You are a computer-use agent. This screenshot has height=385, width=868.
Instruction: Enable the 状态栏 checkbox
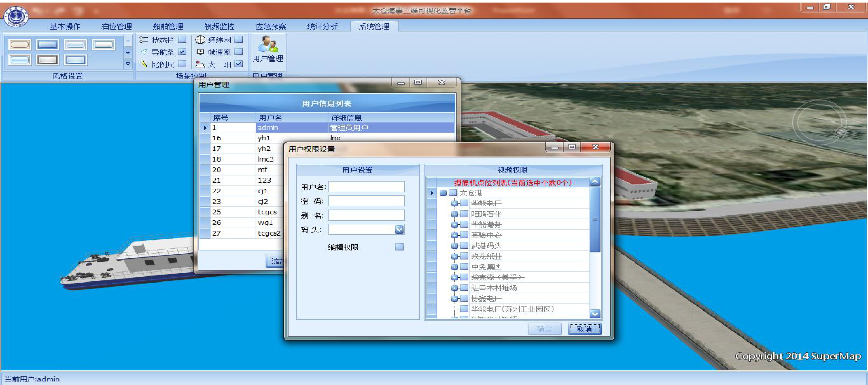(182, 40)
